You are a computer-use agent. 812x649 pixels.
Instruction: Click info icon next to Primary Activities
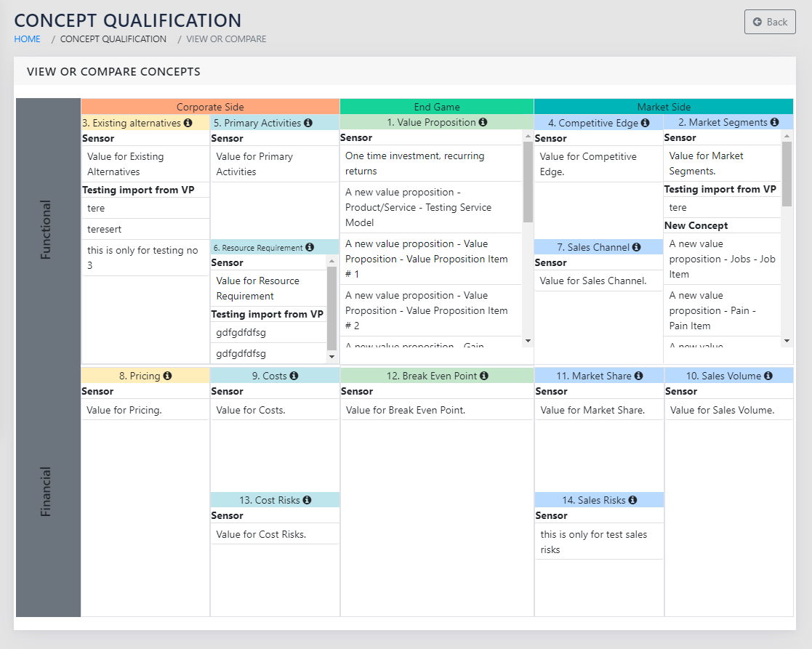click(x=308, y=124)
